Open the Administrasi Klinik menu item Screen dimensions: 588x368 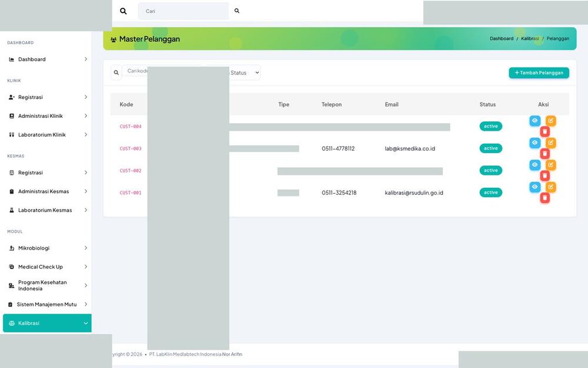(x=47, y=116)
